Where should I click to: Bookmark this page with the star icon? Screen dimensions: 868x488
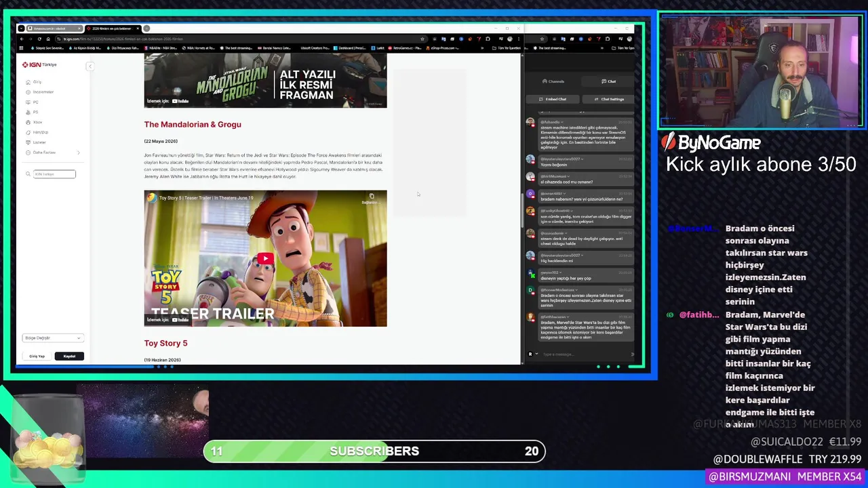click(422, 39)
